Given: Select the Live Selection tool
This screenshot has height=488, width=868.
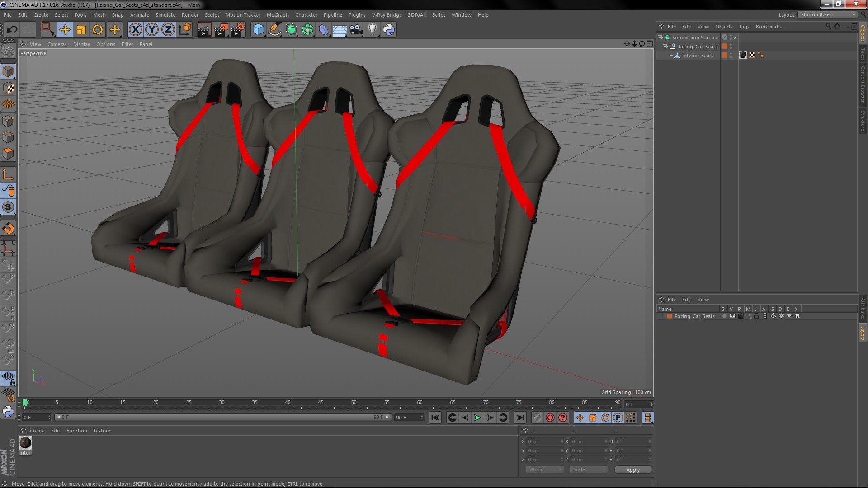Looking at the screenshot, I should click(47, 30).
